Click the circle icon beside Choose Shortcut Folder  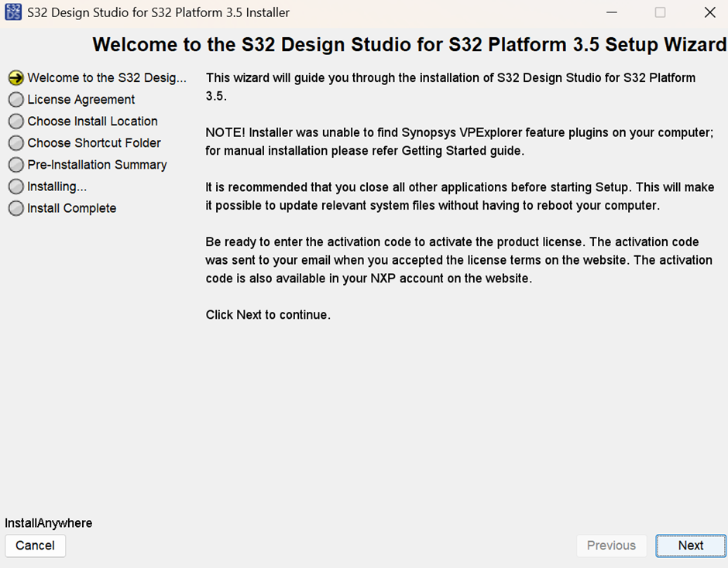click(15, 143)
